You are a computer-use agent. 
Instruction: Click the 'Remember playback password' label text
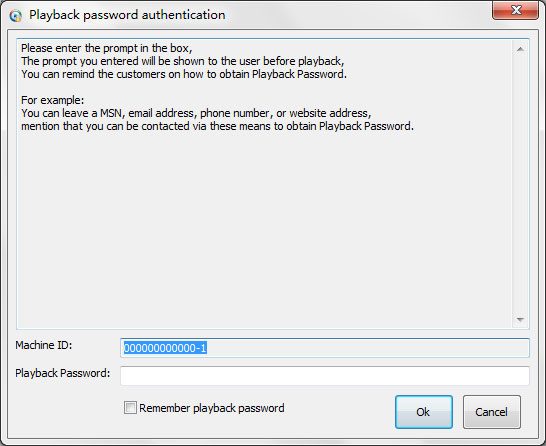[x=212, y=408]
